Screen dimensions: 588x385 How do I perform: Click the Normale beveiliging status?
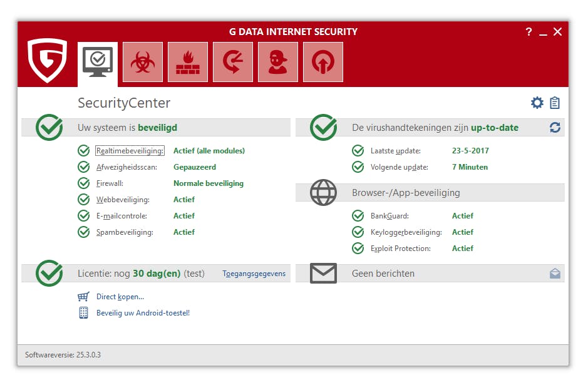[209, 183]
